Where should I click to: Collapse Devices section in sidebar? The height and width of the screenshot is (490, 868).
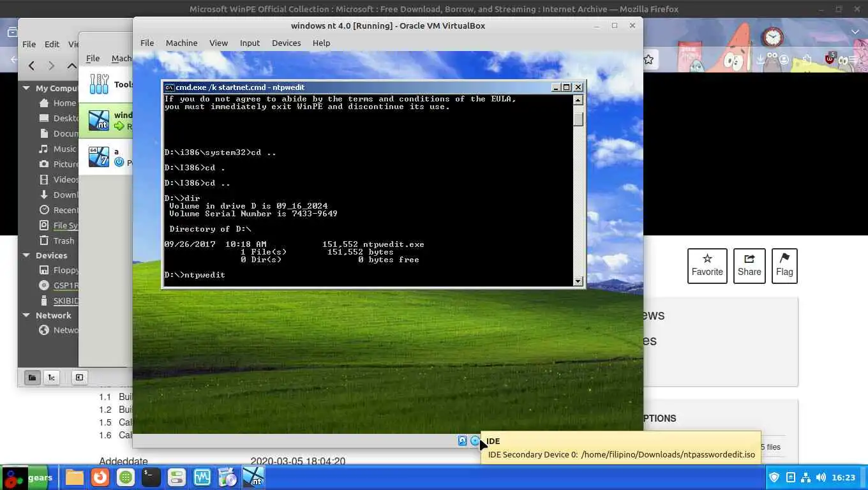point(26,255)
